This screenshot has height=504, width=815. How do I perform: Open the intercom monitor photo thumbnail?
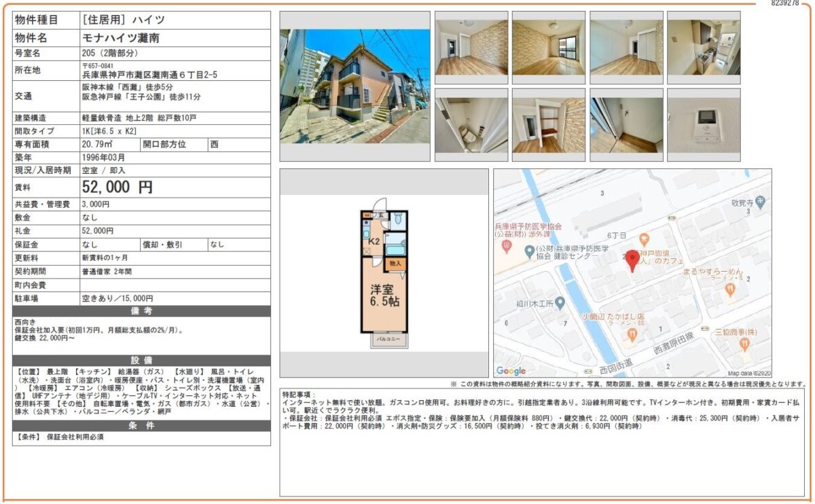click(703, 125)
